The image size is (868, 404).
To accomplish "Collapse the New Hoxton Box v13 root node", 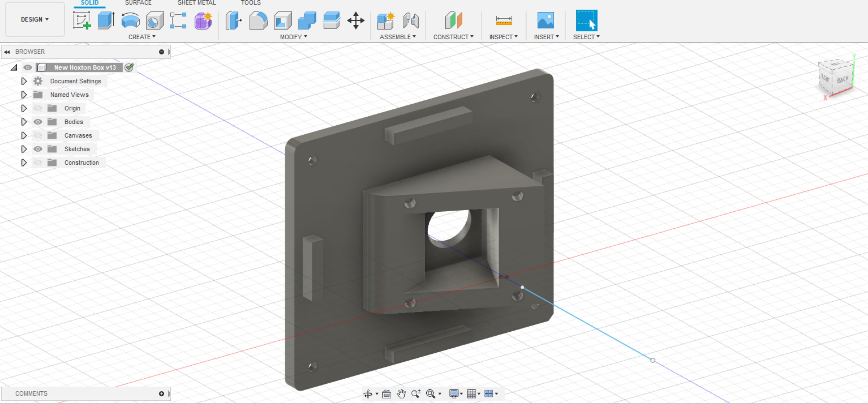I will coord(14,67).
